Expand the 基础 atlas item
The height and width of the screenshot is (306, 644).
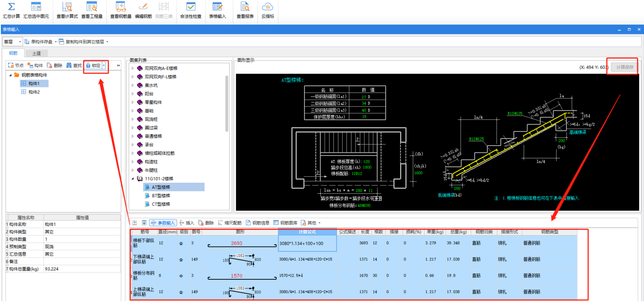tap(133, 111)
